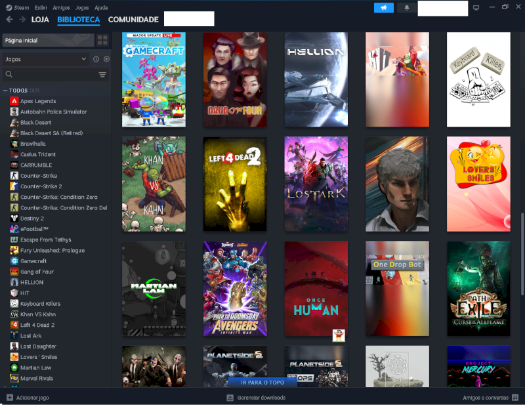Click the Martian Law list icon
This screenshot has width=525, height=420.
(x=14, y=367)
